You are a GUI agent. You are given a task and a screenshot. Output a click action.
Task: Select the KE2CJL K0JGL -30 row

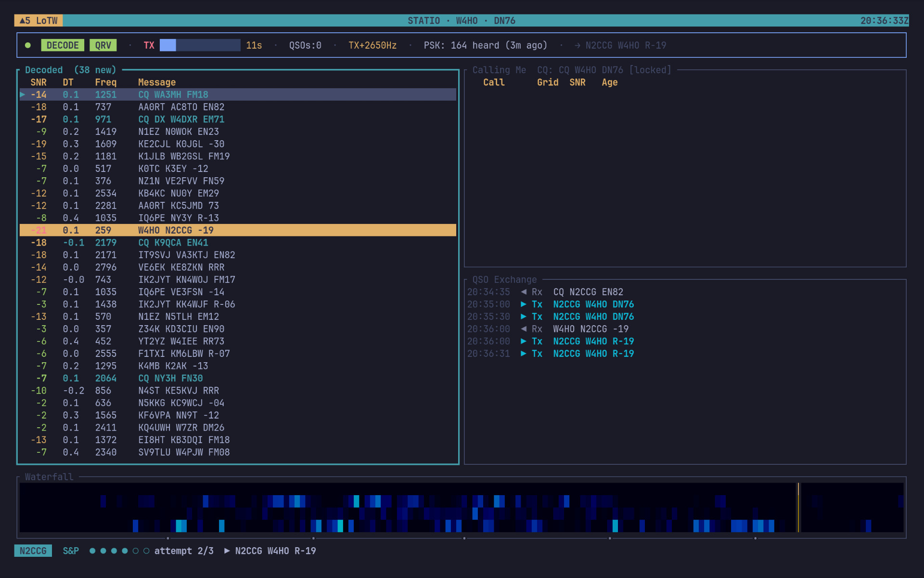tap(238, 144)
